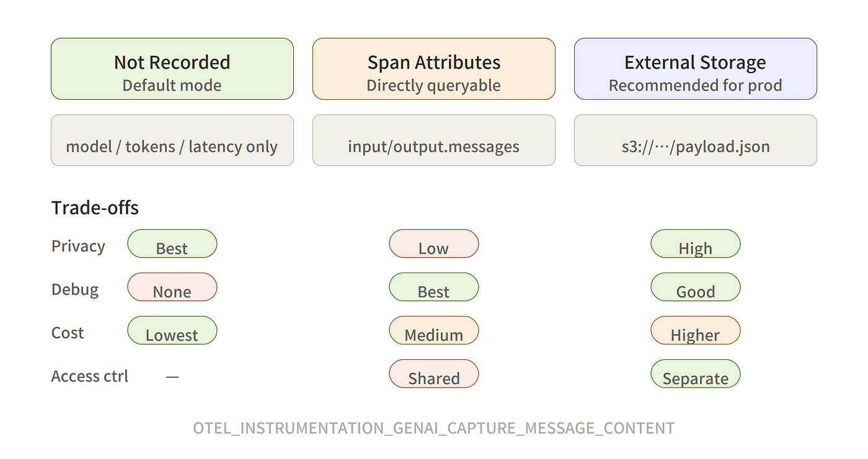Click the Access ctrl Shared pill
This screenshot has height=459, width=868.
click(x=433, y=374)
